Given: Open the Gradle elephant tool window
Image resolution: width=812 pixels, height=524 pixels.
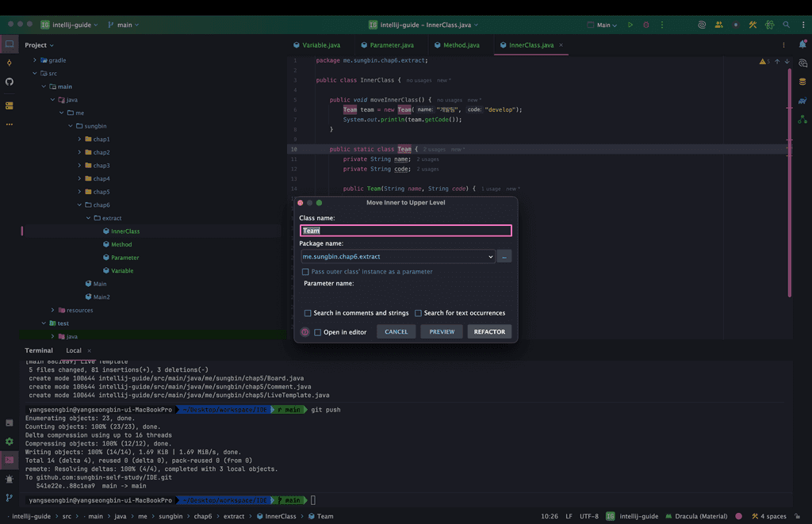Looking at the screenshot, I should pos(802,101).
